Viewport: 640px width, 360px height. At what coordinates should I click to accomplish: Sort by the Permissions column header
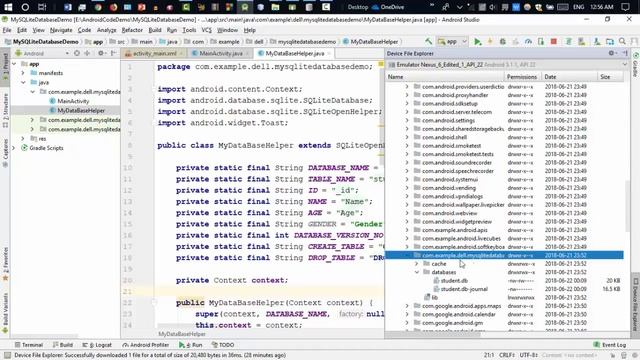(522, 77)
